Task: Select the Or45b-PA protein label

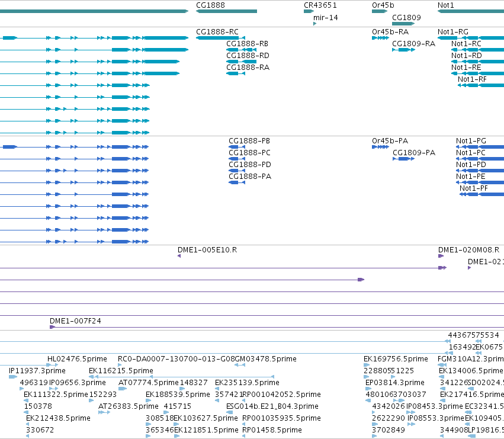Action: 390,141
